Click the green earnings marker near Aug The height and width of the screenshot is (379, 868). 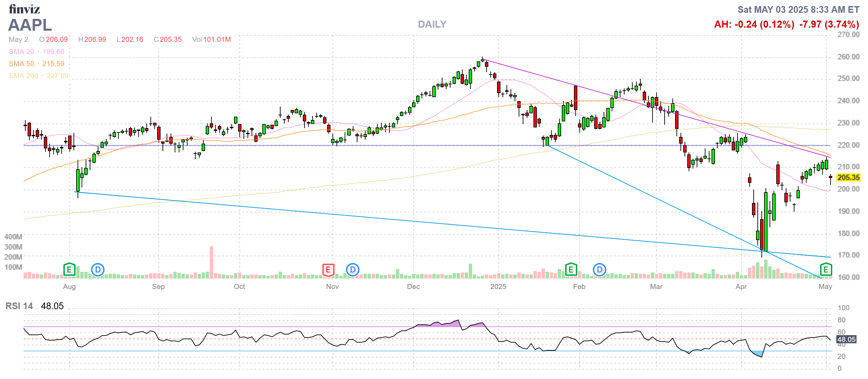(x=69, y=270)
